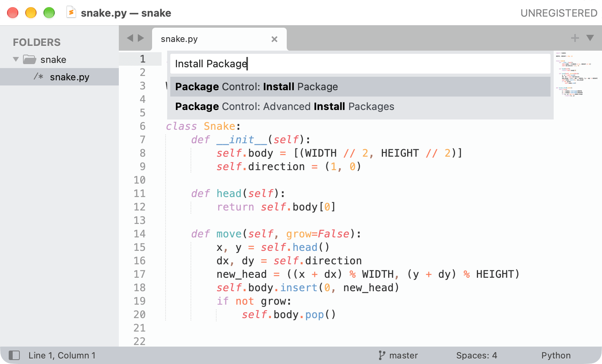The height and width of the screenshot is (364, 602).
Task: Click line number 14 in the gutter
Action: pos(139,234)
